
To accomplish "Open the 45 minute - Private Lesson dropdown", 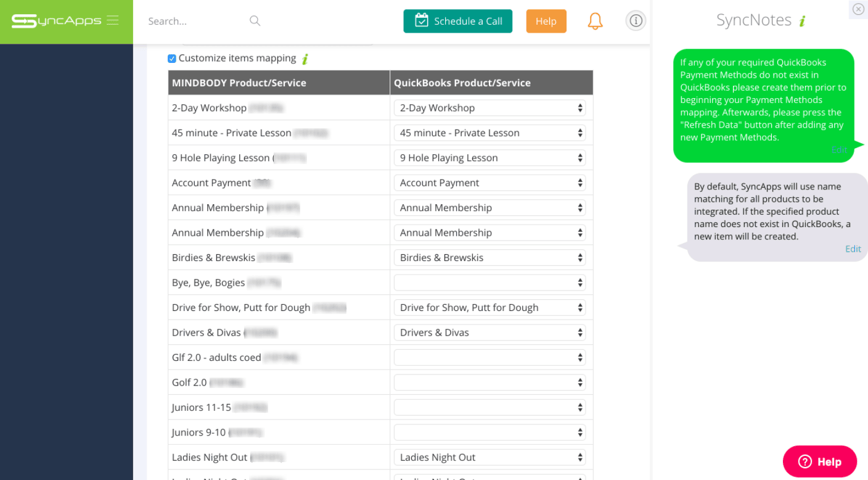I will point(490,133).
